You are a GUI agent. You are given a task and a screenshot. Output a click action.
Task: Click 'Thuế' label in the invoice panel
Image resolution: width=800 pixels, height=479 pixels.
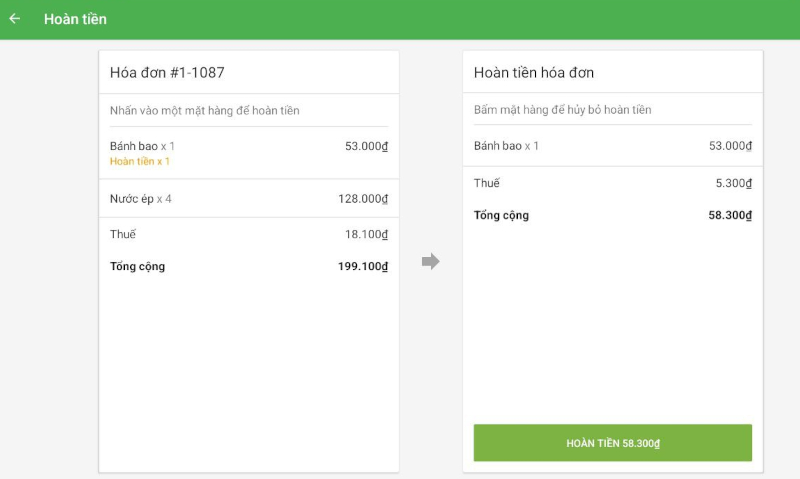(x=123, y=234)
